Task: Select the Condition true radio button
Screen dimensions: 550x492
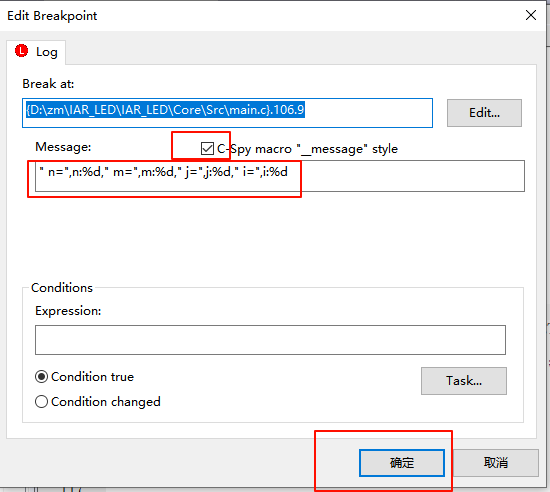Action: coord(41,377)
